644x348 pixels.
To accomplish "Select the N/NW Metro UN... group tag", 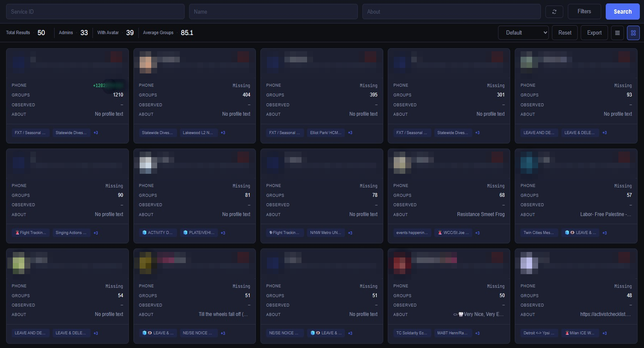I will coord(325,233).
